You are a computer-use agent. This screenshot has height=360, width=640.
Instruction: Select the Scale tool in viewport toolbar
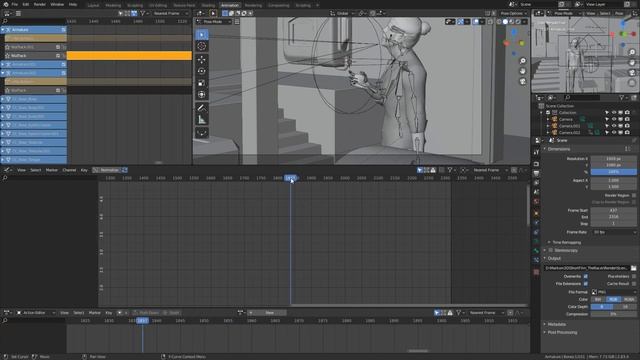click(202, 83)
